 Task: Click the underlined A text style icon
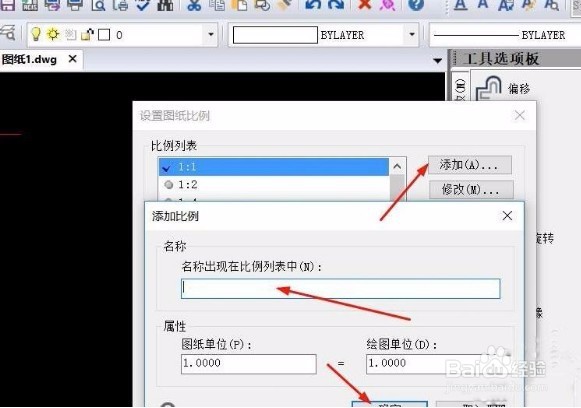click(461, 4)
